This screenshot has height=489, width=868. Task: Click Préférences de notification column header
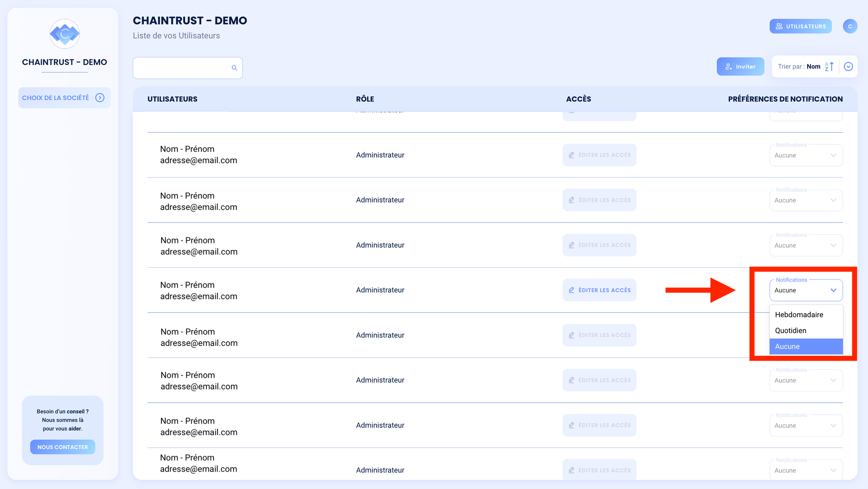point(786,99)
